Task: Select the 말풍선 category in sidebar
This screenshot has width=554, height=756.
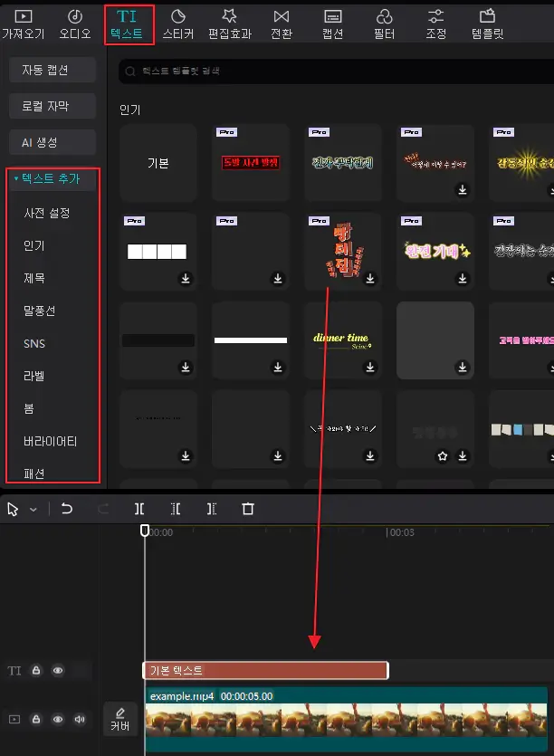Action: point(39,311)
